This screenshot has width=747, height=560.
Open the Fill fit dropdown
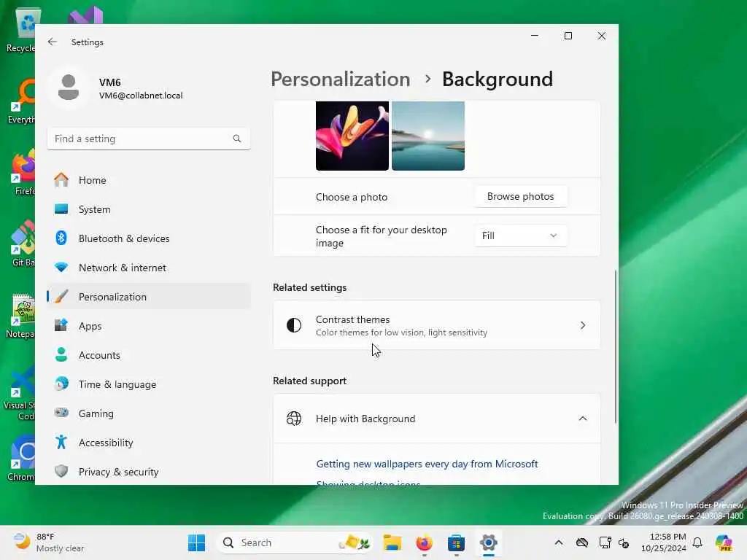tap(520, 236)
